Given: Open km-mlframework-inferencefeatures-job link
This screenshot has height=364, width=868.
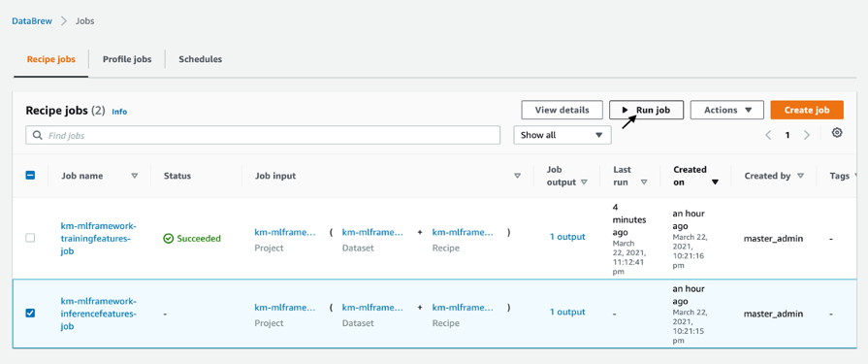Looking at the screenshot, I should 98,314.
